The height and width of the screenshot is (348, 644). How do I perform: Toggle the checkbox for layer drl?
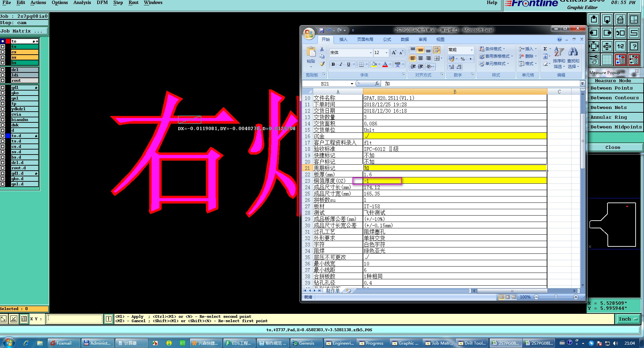(x=3, y=70)
